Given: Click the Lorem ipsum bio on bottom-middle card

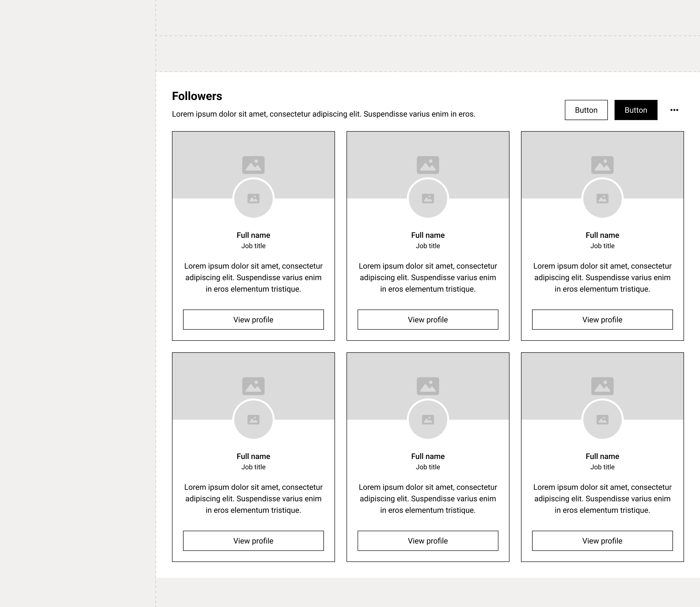Looking at the screenshot, I should click(x=428, y=498).
